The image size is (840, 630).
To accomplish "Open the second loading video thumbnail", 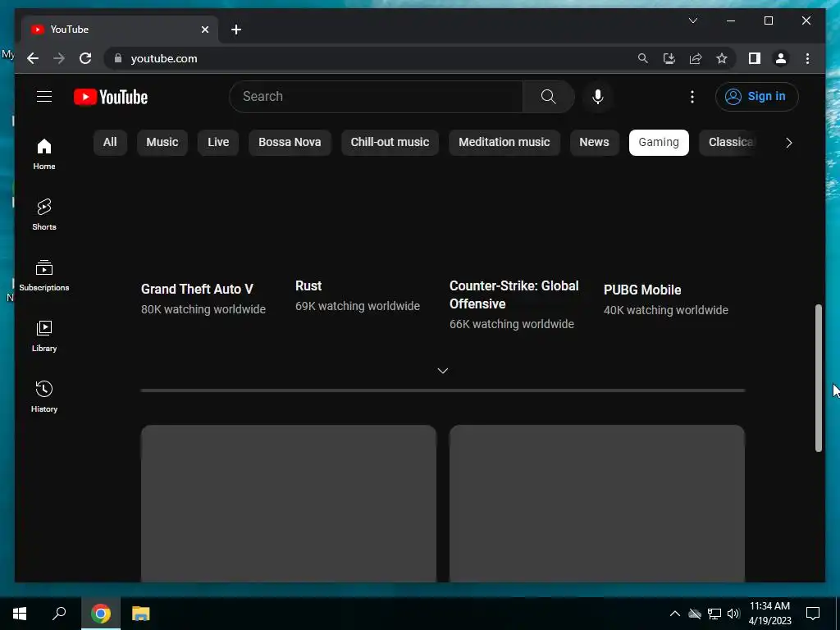I will coord(597,504).
